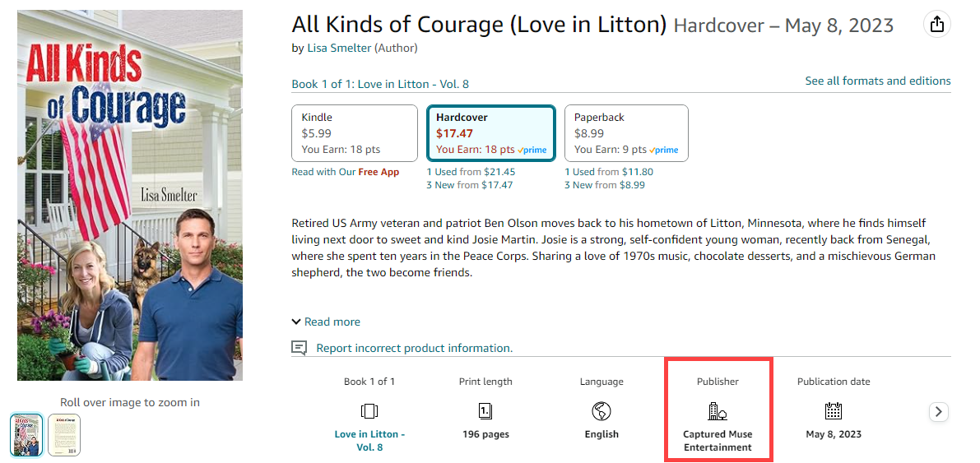
Task: Select the back cover thumbnail
Action: point(64,434)
